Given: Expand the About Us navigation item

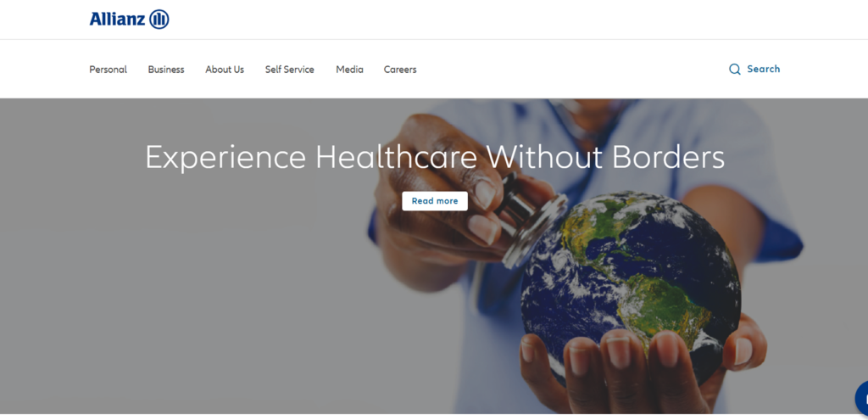Looking at the screenshot, I should click(x=224, y=70).
